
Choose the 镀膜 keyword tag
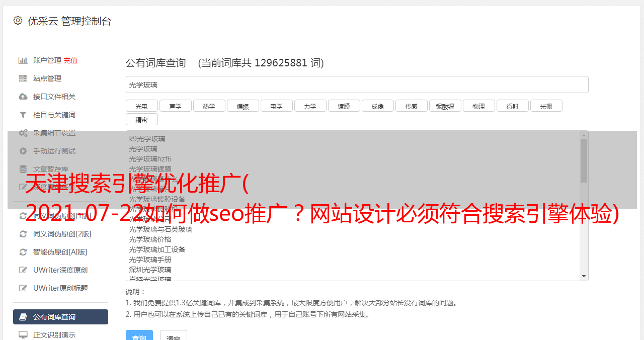[344, 106]
